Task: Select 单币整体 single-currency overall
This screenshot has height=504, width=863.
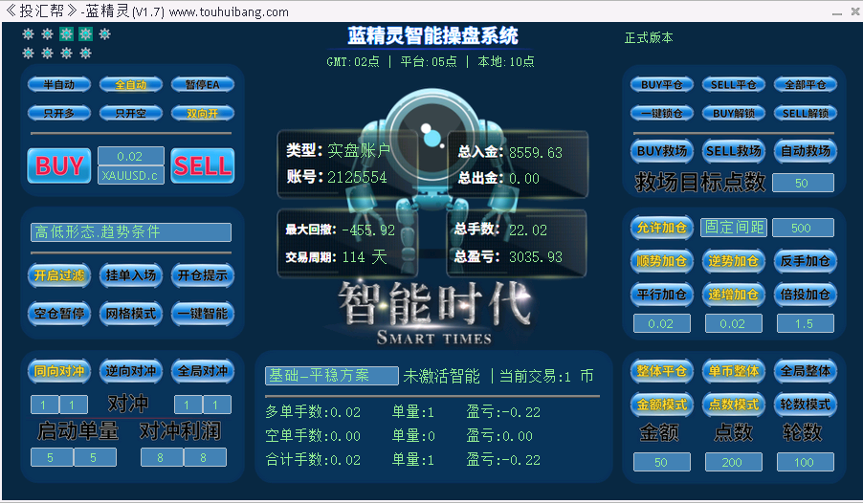Action: click(734, 371)
